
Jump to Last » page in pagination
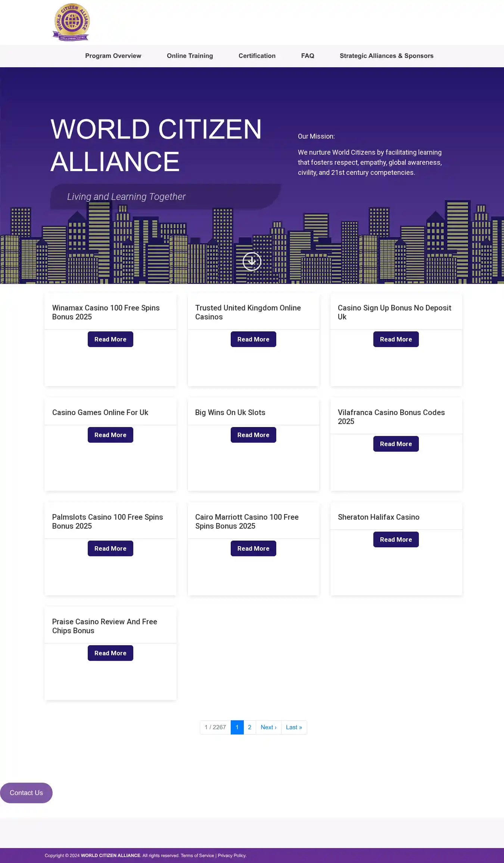coord(294,727)
